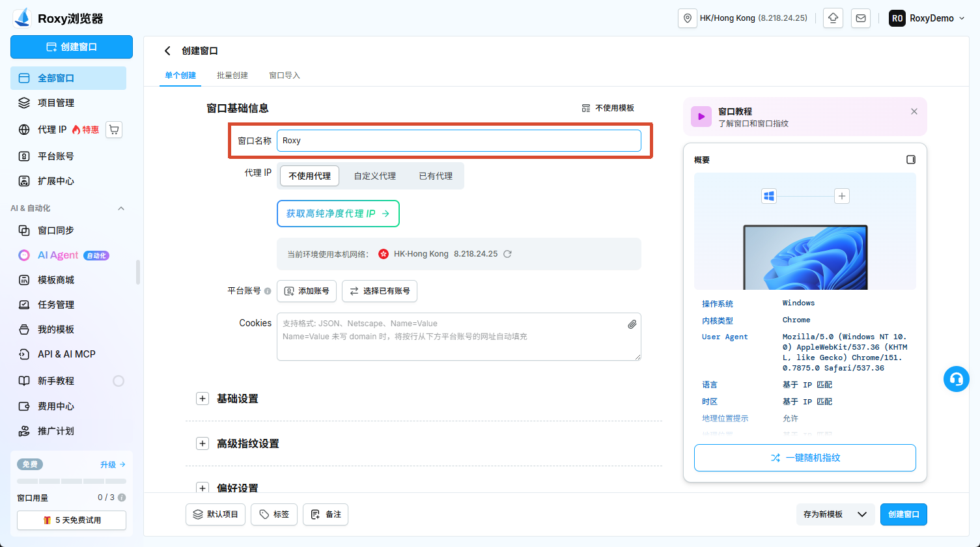Select 已有代理 proxy option

[436, 176]
